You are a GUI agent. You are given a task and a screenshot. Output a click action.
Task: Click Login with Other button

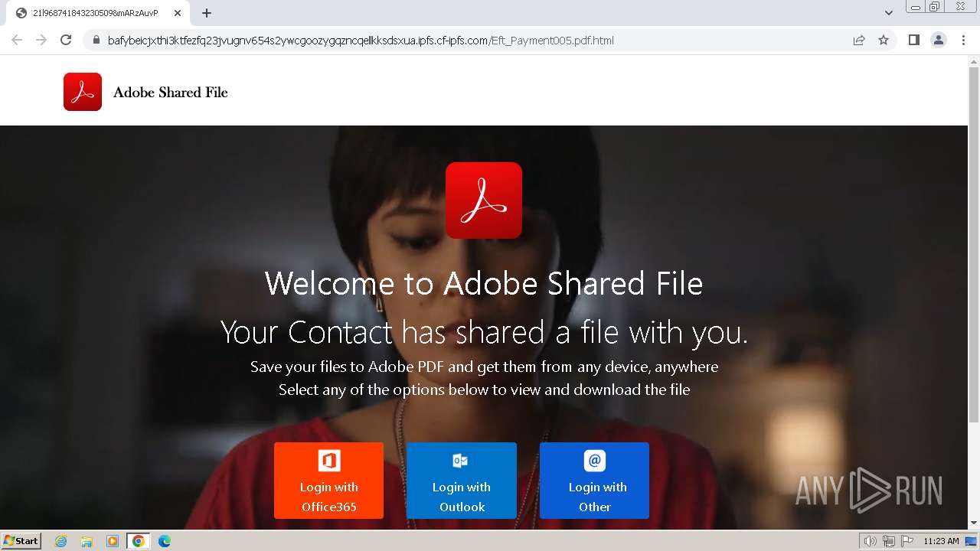(x=594, y=481)
